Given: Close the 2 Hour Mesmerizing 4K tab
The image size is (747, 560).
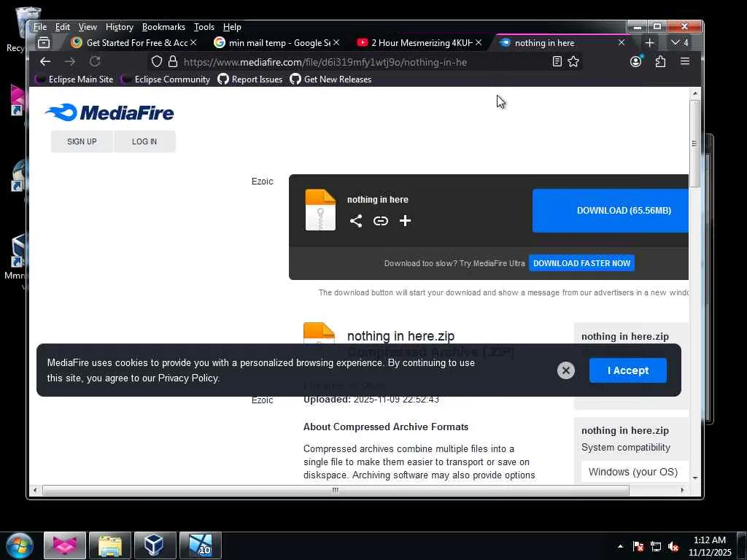Looking at the screenshot, I should click(x=479, y=42).
